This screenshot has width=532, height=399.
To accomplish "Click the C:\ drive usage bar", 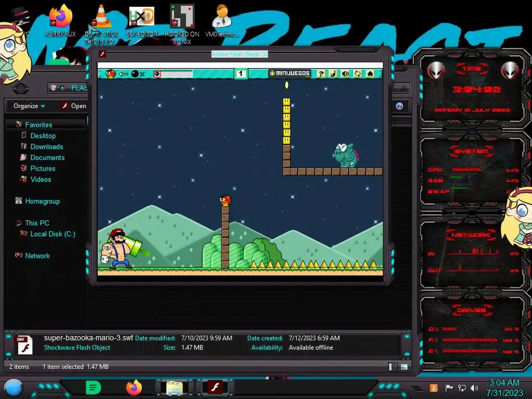I will point(449,329).
